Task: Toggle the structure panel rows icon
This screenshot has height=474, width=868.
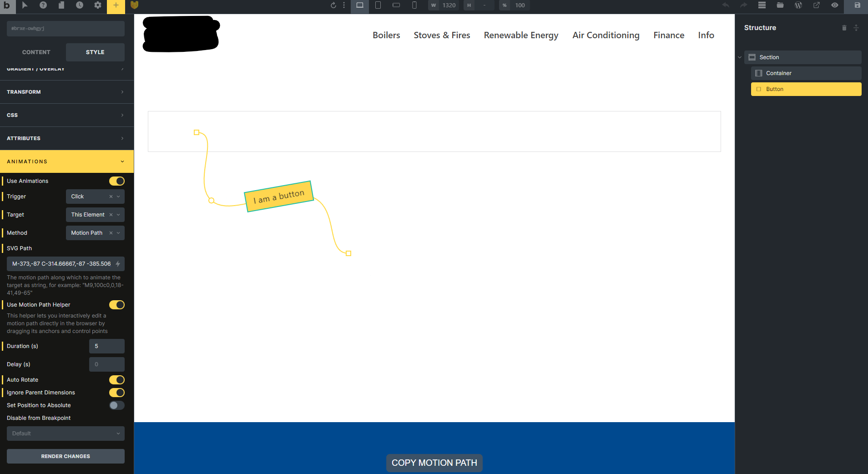Action: coord(762,5)
